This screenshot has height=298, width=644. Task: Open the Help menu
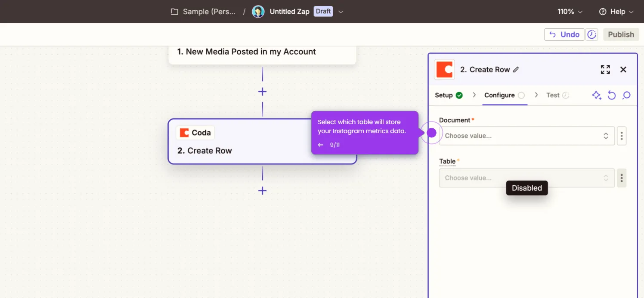616,12
